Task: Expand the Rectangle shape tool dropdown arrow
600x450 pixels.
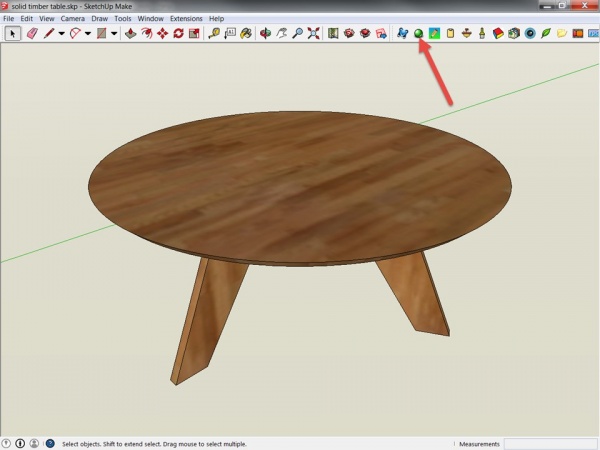Action: (114, 33)
